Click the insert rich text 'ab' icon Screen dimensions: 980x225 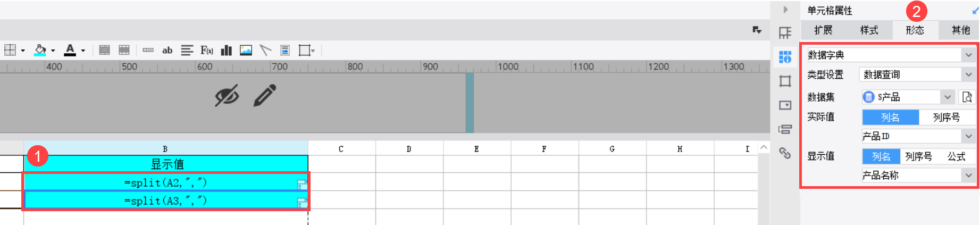pos(167,50)
